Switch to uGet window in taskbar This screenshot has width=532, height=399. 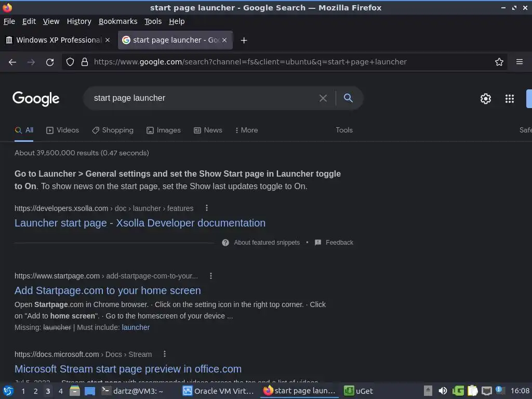(359, 391)
